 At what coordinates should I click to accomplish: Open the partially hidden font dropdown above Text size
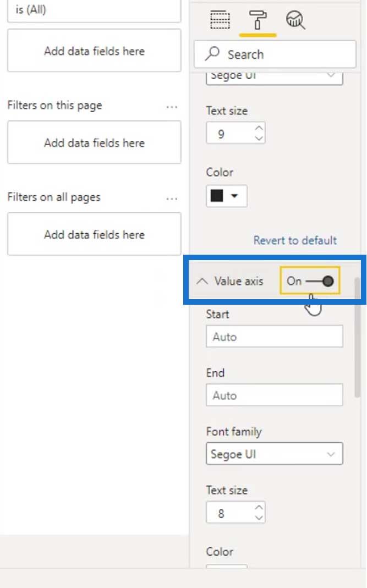tap(275, 77)
